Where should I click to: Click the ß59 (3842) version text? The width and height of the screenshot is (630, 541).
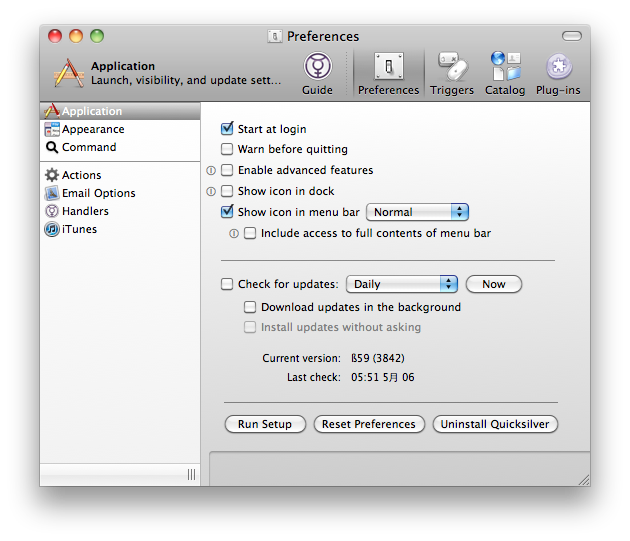[378, 358]
